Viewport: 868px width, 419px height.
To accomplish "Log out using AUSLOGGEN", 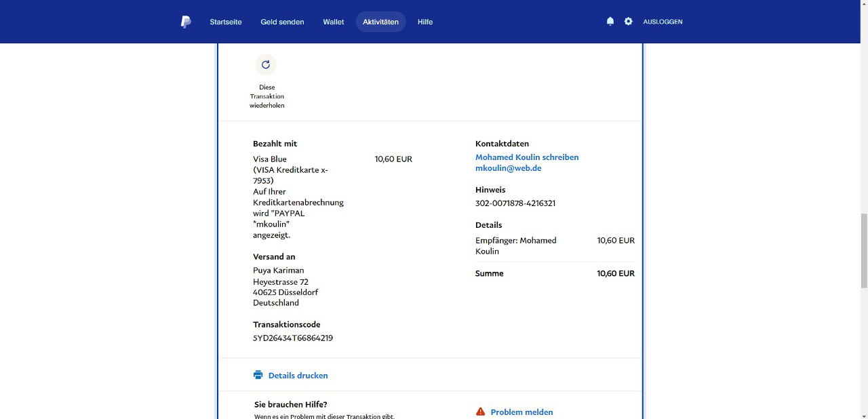I will pos(663,22).
